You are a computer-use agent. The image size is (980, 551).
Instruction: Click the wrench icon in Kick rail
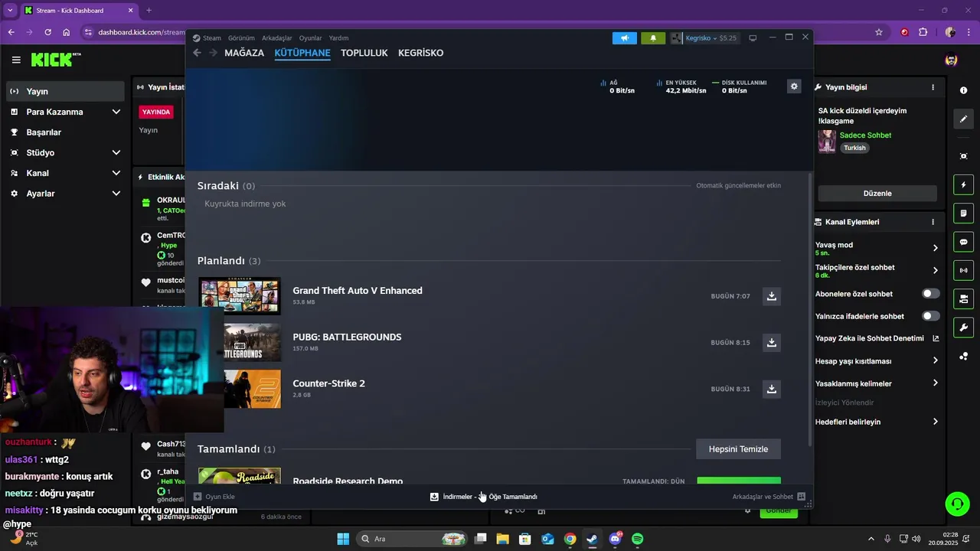963,328
